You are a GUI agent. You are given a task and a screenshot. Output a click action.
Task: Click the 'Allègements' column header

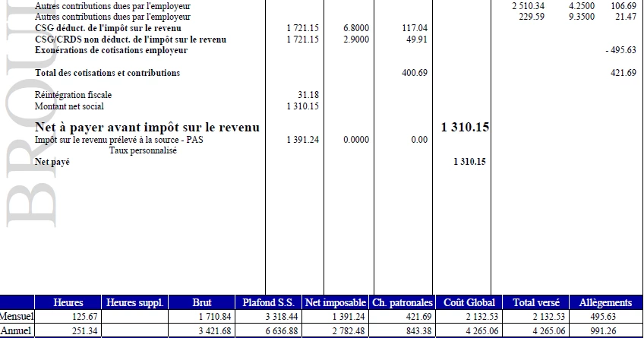pyautogui.click(x=605, y=302)
